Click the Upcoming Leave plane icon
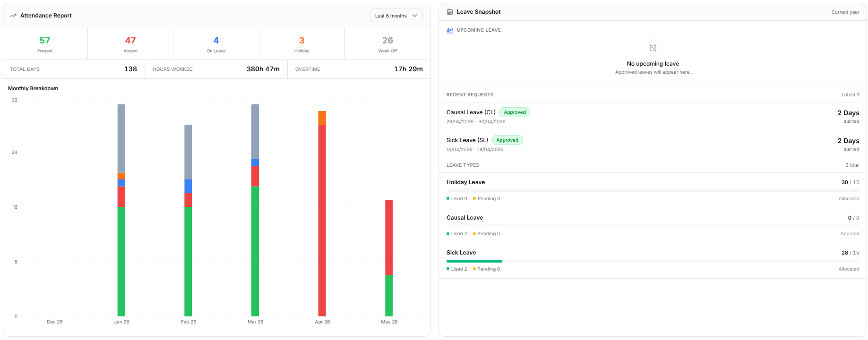 [450, 30]
